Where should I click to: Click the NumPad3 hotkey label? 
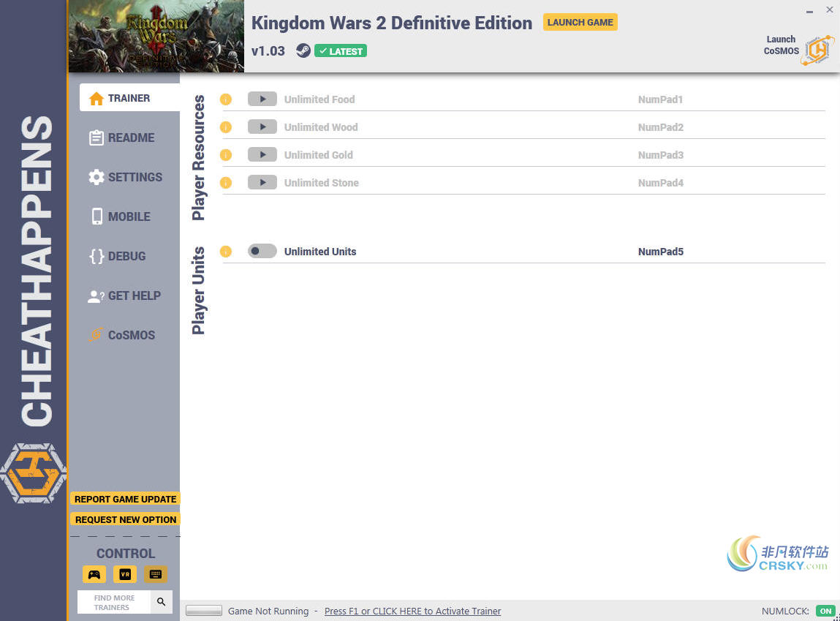661,155
